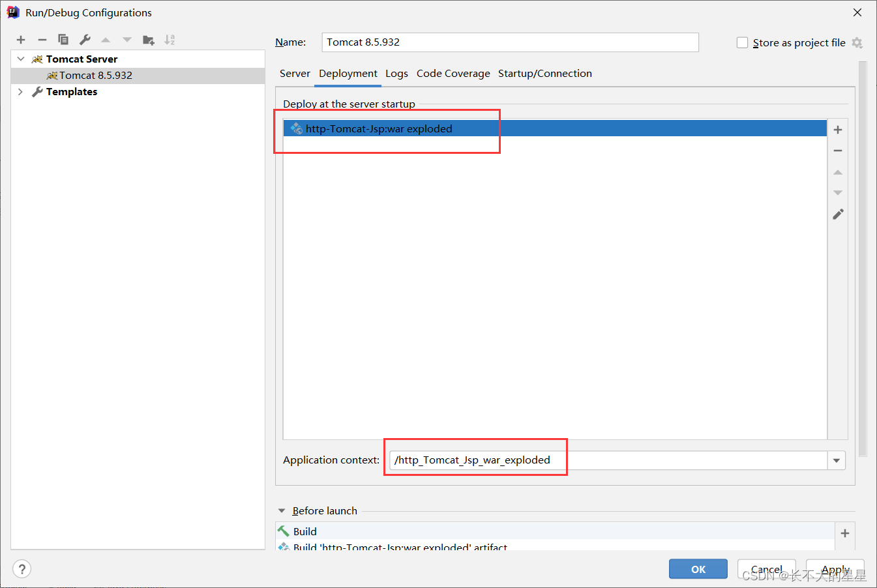The image size is (877, 588).
Task: Move the deployment artifact up
Action: point(838,172)
